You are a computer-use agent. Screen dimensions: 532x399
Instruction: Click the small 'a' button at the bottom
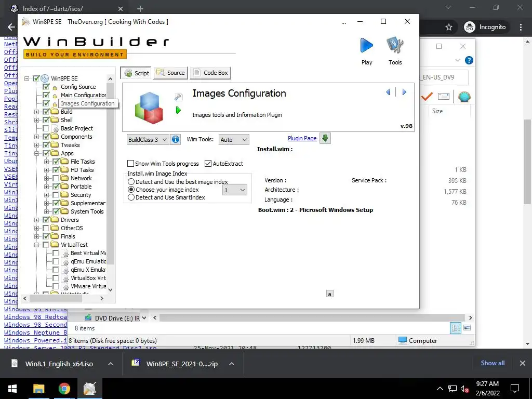(329, 294)
